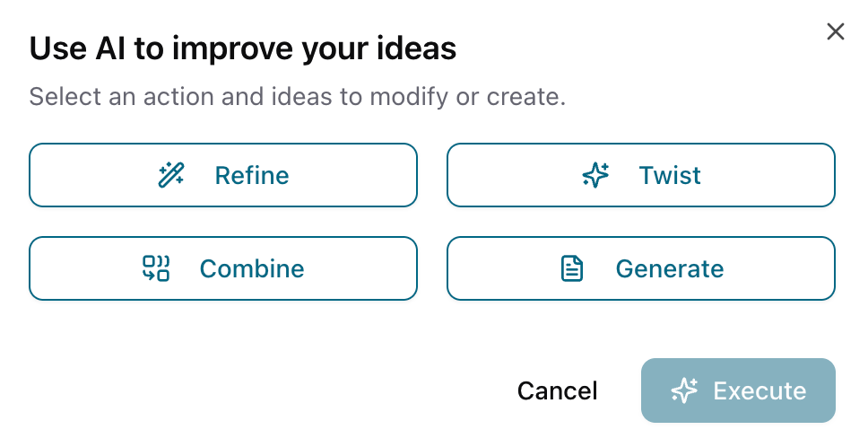Click the "Twist" text label

(670, 175)
